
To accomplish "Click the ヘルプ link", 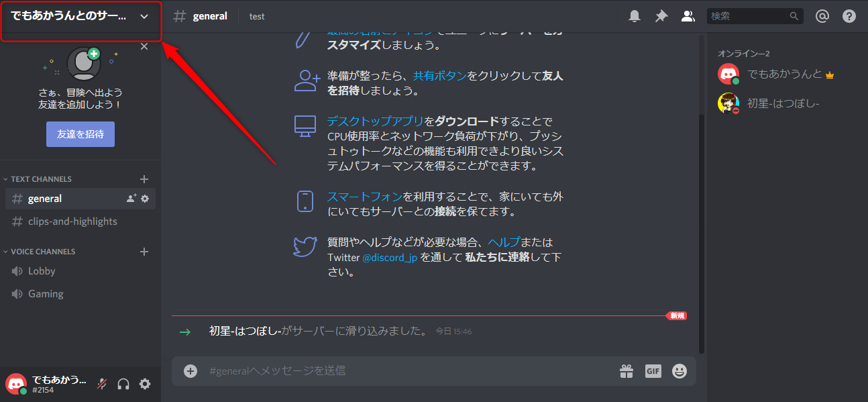I will 504,242.
